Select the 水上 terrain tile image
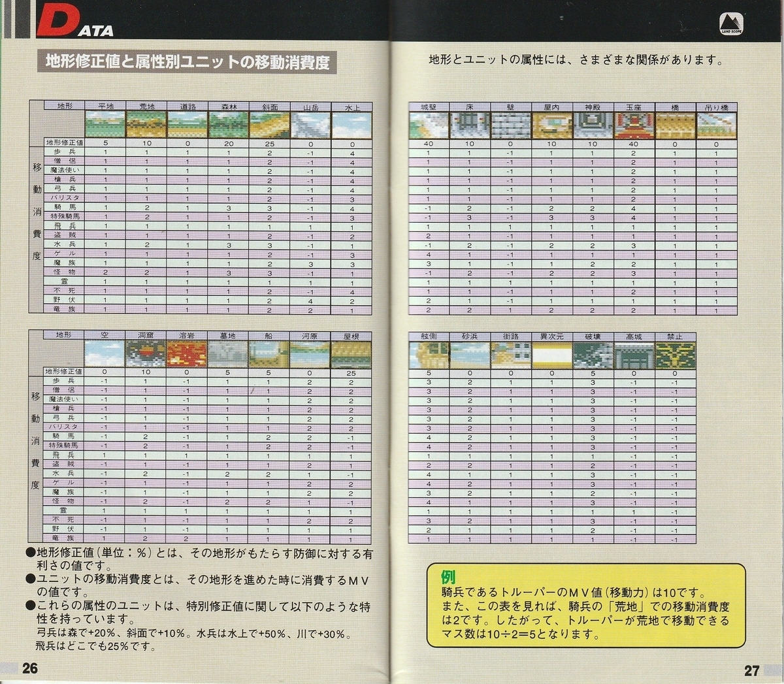The height and width of the screenshot is (684, 784). [x=351, y=124]
